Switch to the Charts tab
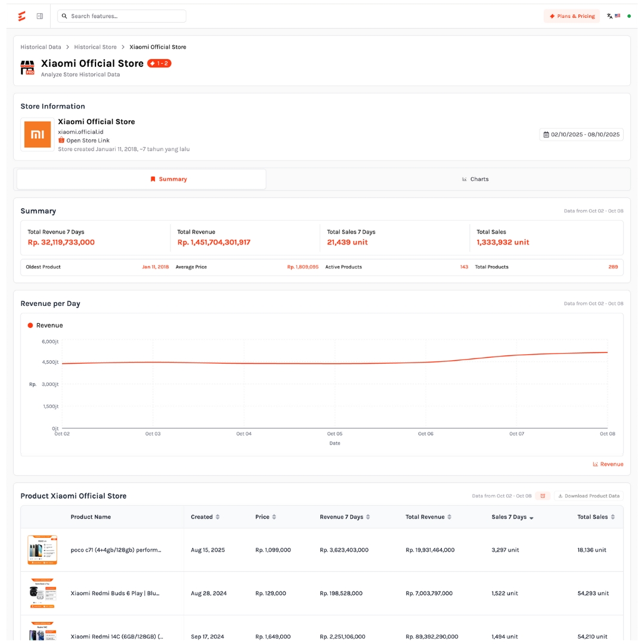The width and height of the screenshot is (644, 644). [x=475, y=179]
